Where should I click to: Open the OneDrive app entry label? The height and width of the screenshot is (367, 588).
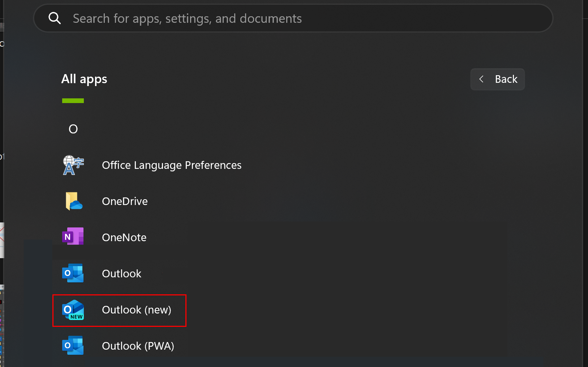click(125, 201)
